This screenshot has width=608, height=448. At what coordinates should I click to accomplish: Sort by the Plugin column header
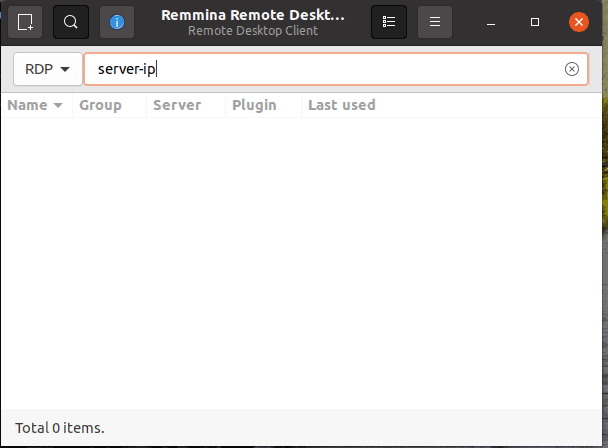(x=263, y=105)
